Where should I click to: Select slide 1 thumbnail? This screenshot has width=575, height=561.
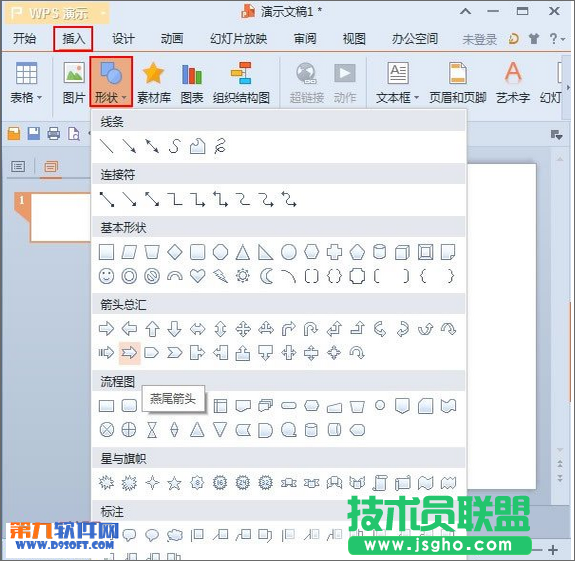coord(60,217)
